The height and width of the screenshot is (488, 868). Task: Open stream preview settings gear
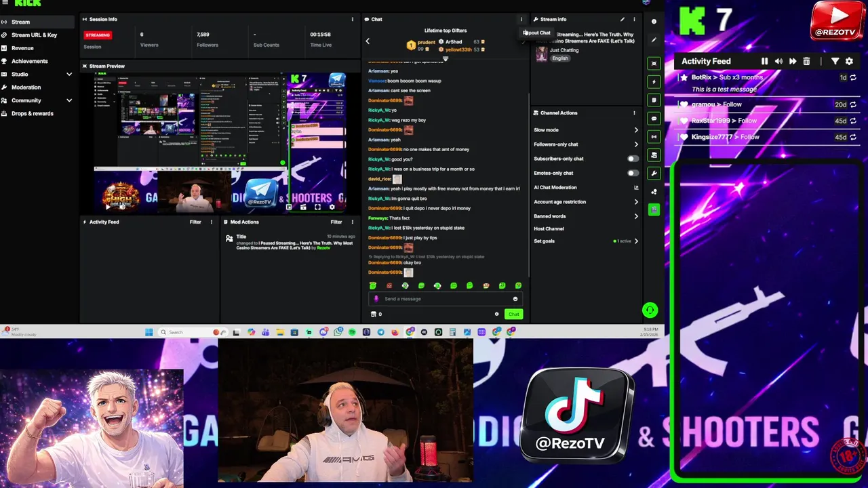click(x=332, y=207)
